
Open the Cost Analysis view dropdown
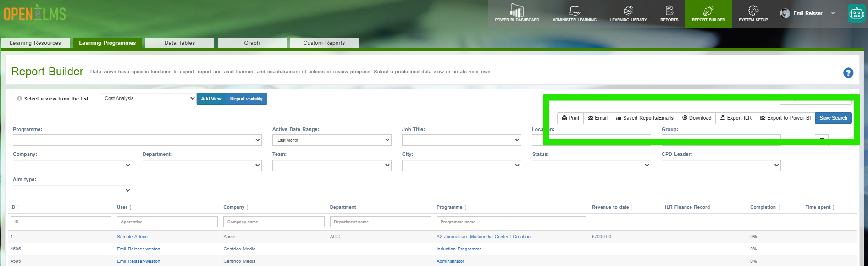coord(148,98)
